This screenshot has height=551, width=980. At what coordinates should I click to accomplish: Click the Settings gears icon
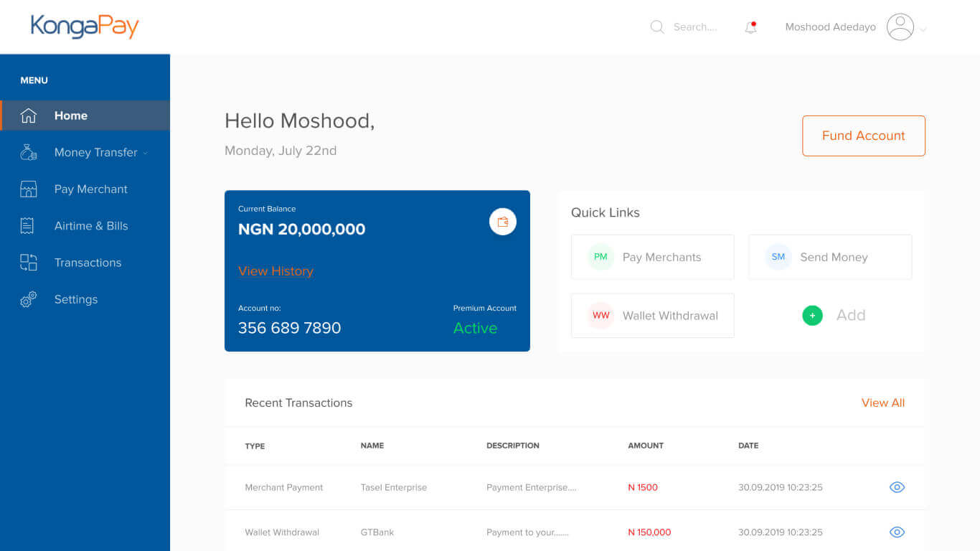(28, 300)
